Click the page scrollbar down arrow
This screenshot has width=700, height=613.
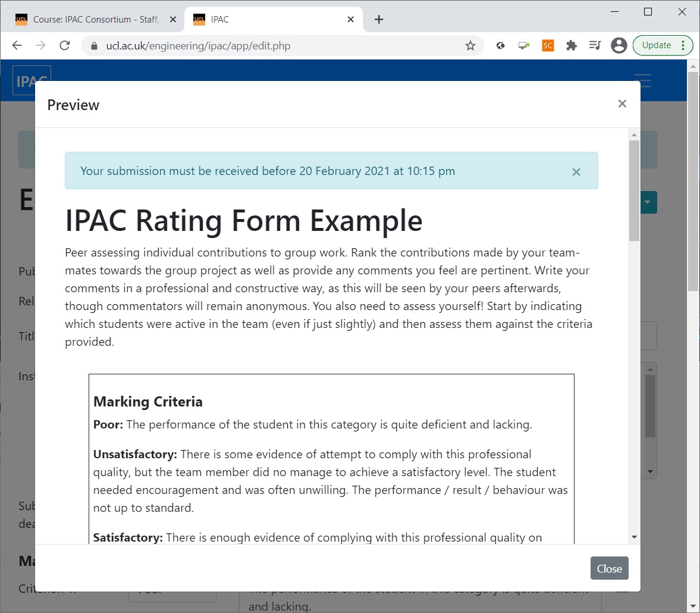[693, 606]
